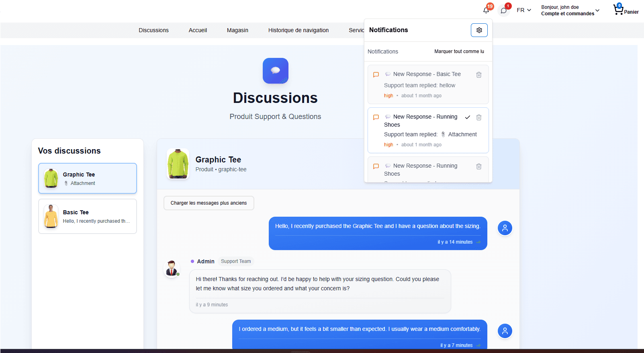Open FR language dropdown
The width and height of the screenshot is (644, 353).
coord(524,10)
